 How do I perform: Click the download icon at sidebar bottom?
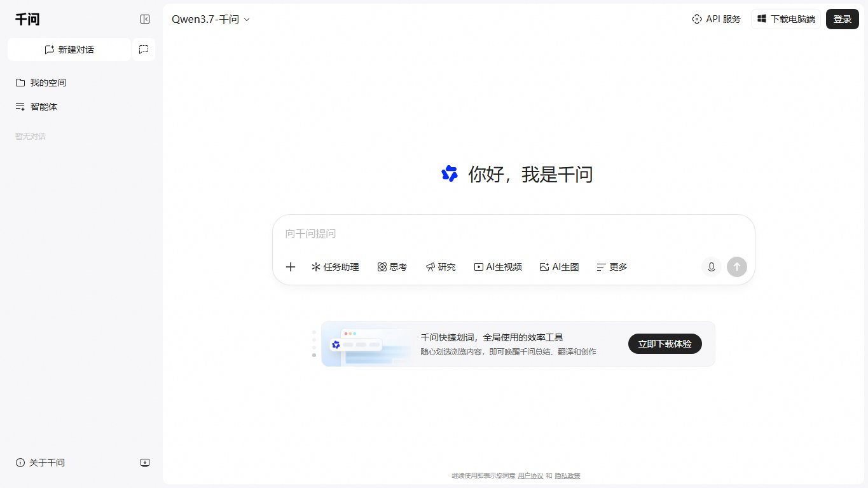click(145, 463)
